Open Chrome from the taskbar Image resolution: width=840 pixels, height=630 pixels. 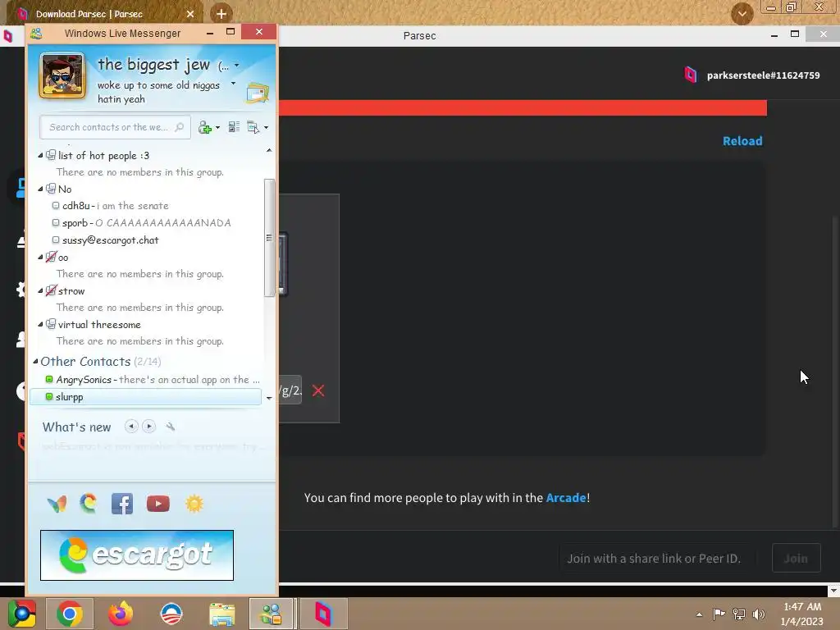tap(70, 614)
